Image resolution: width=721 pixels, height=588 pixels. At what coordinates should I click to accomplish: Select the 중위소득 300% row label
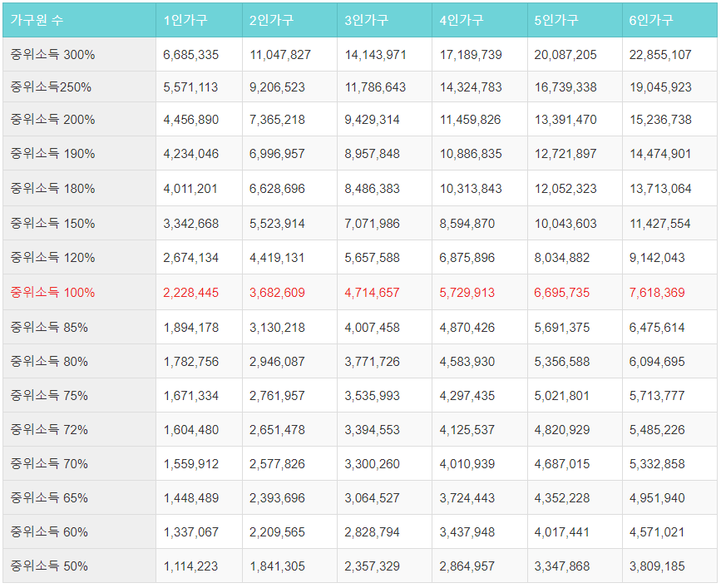coord(52,54)
